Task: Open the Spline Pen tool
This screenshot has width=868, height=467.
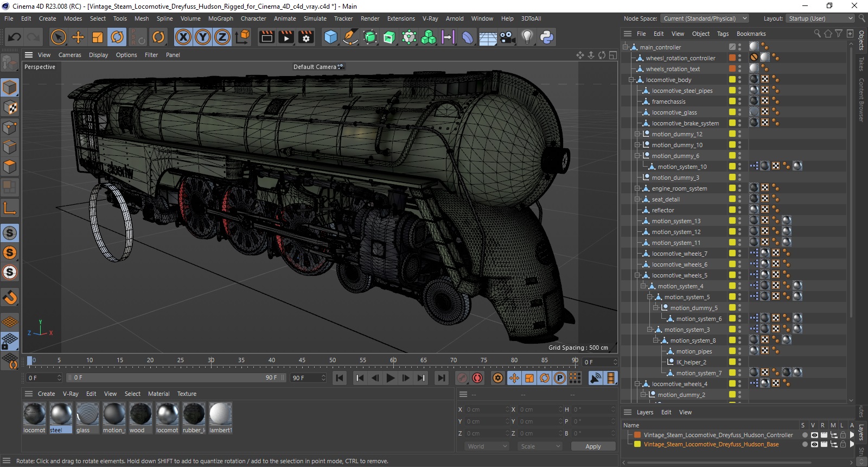Action: click(x=350, y=37)
